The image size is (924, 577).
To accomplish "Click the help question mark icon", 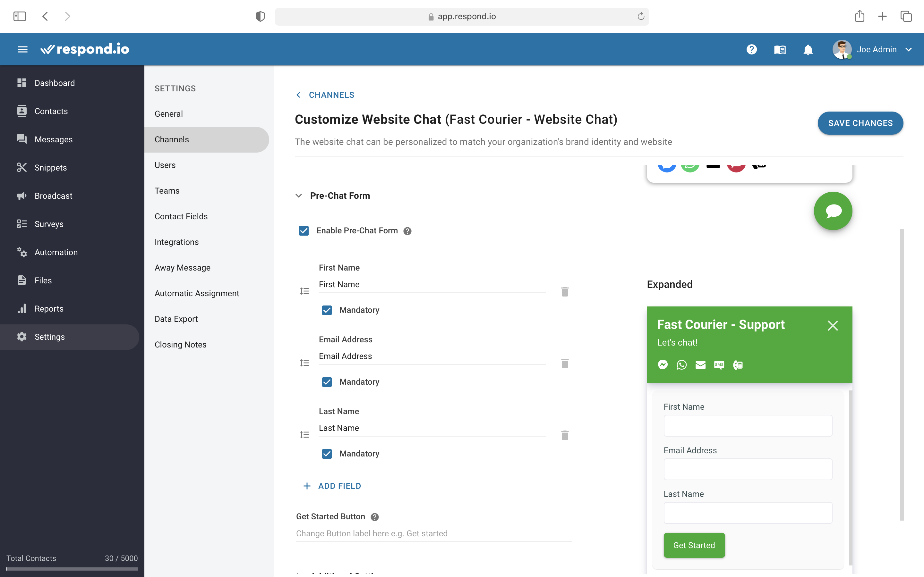I will click(x=751, y=49).
